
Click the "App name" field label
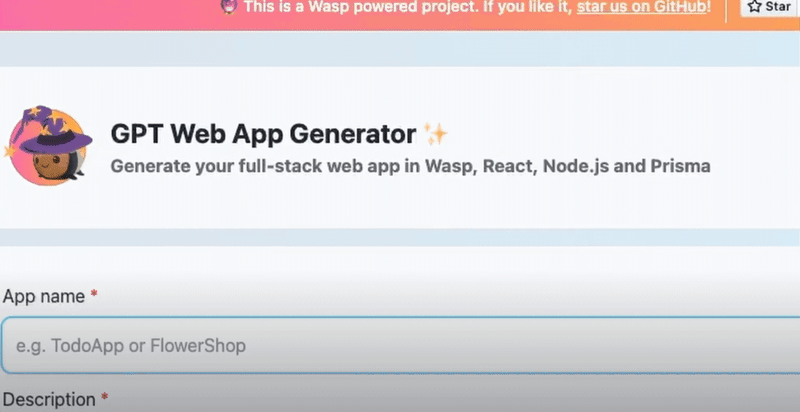[44, 296]
